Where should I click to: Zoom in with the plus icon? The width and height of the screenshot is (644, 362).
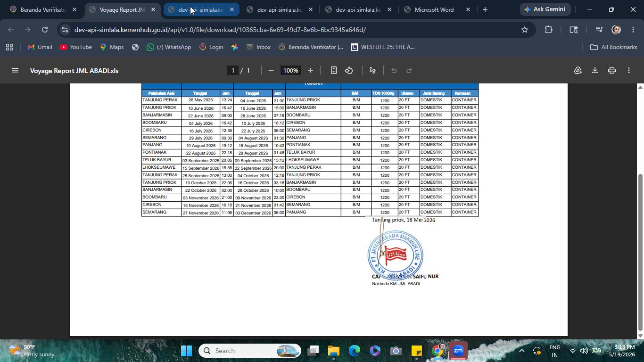pos(311,71)
